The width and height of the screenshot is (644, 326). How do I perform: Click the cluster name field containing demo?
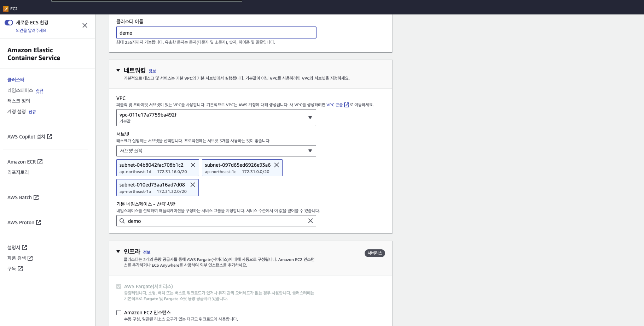click(216, 32)
